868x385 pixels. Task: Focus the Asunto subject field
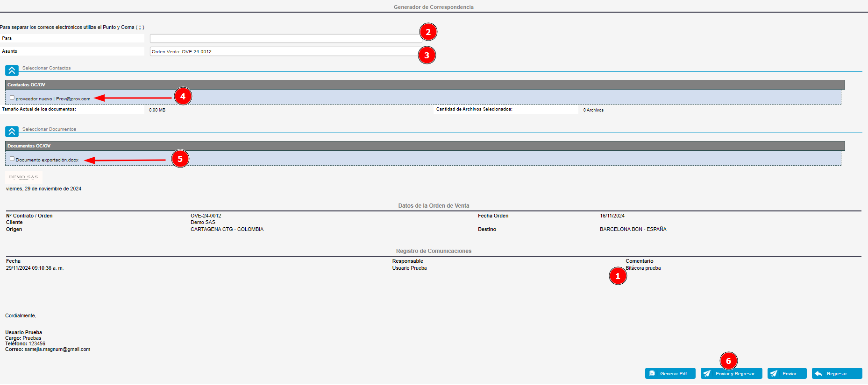(284, 52)
